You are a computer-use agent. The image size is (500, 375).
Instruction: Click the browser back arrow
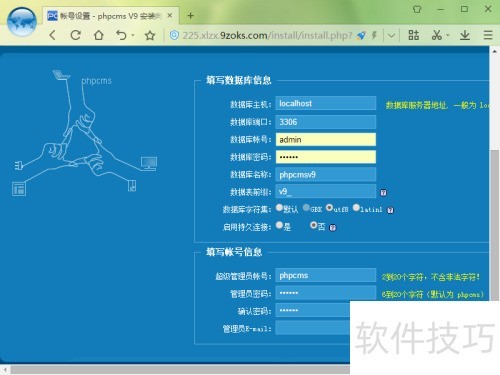[x=53, y=35]
